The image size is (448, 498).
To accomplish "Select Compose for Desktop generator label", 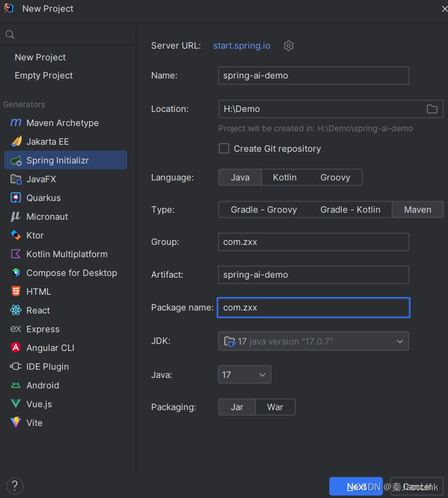I will (72, 273).
